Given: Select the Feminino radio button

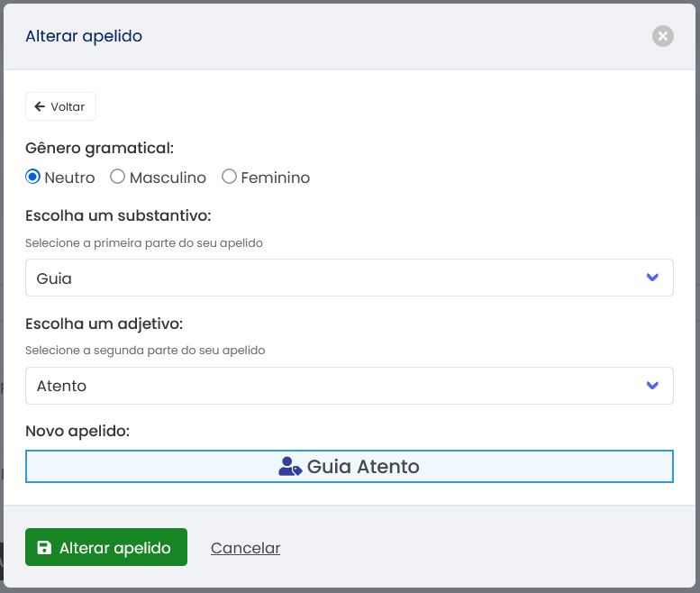Looking at the screenshot, I should coord(229,177).
